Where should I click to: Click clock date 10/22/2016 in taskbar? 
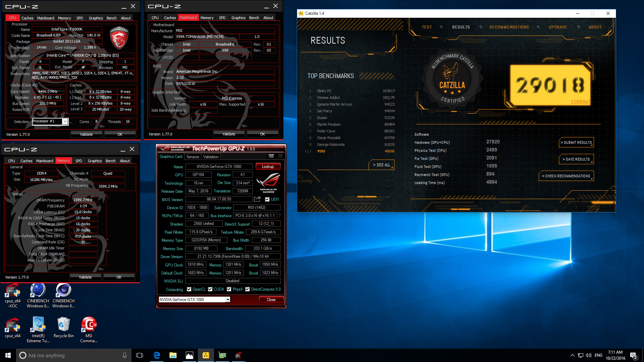pyautogui.click(x=615, y=358)
